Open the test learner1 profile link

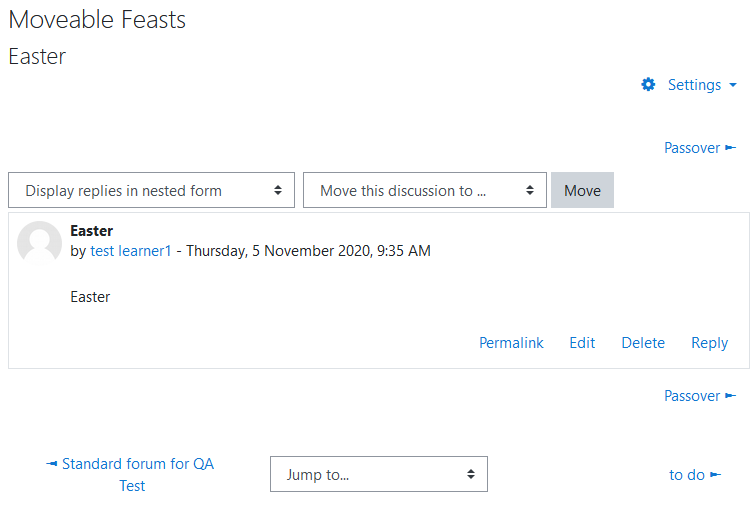point(130,251)
